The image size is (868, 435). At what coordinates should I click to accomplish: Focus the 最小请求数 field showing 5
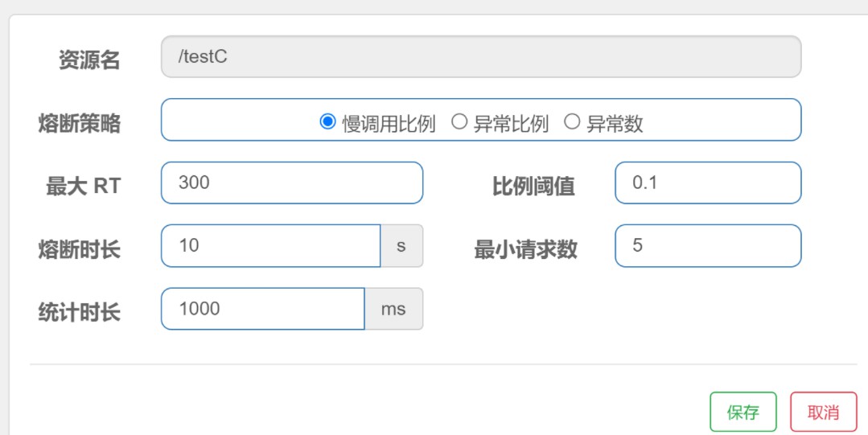click(708, 246)
